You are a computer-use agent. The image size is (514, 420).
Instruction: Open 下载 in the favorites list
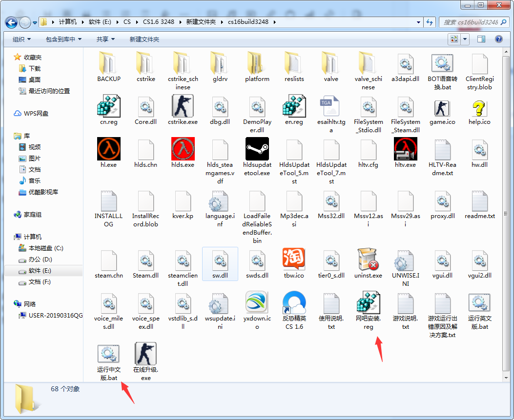[34, 68]
